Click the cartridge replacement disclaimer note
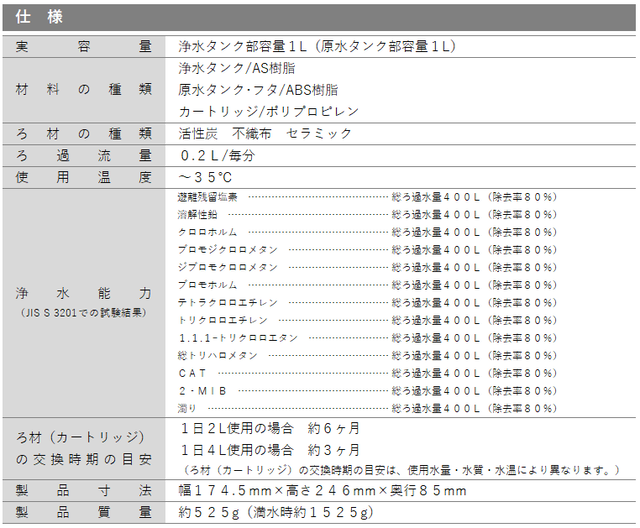The height and width of the screenshot is (528, 640). (400, 470)
